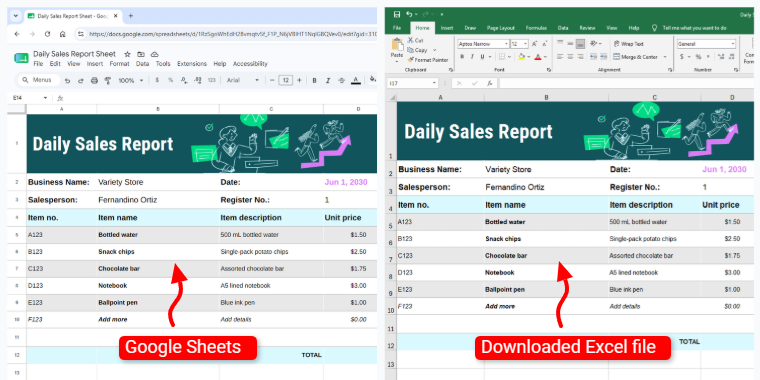Screen dimensions: 760x380
Task: Click the Percent Style icon in Excel's Number group
Action: (698, 57)
